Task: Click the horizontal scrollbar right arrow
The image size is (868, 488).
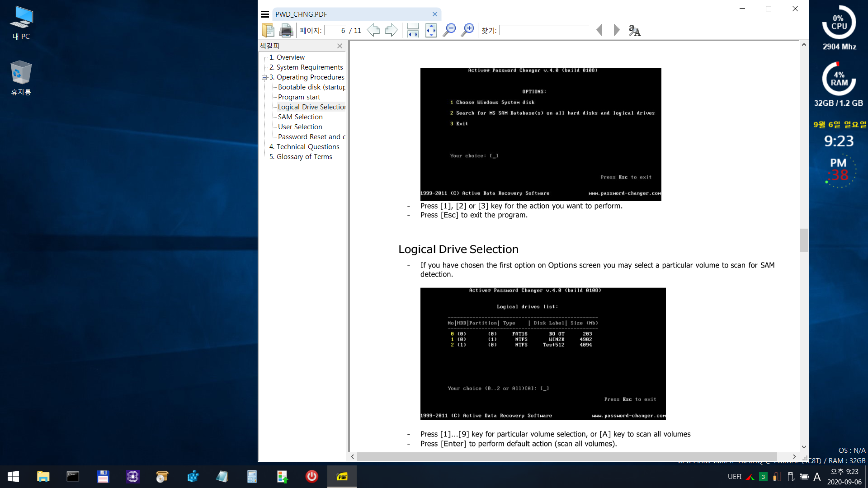Action: tap(794, 457)
